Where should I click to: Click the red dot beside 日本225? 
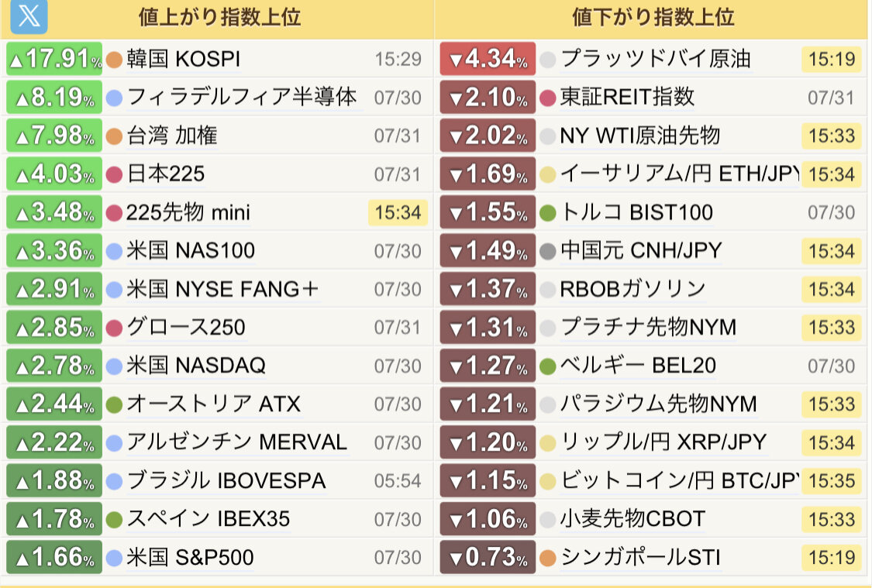click(114, 174)
